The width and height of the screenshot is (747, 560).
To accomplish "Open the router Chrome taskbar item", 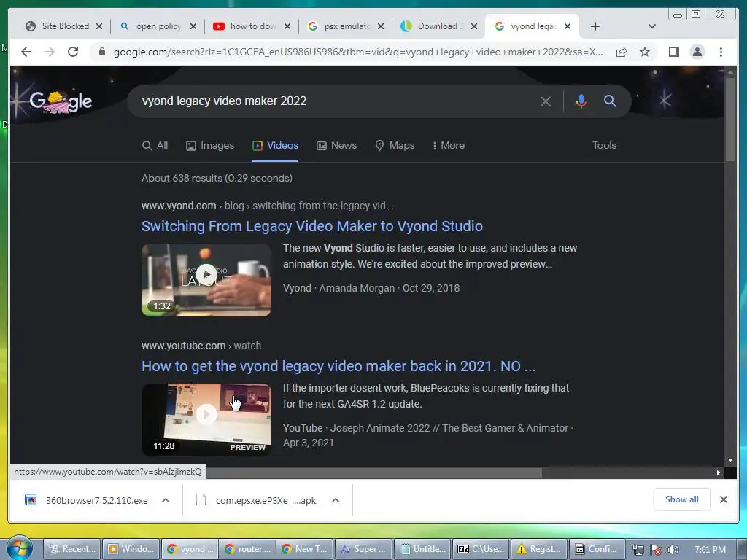I will (248, 549).
